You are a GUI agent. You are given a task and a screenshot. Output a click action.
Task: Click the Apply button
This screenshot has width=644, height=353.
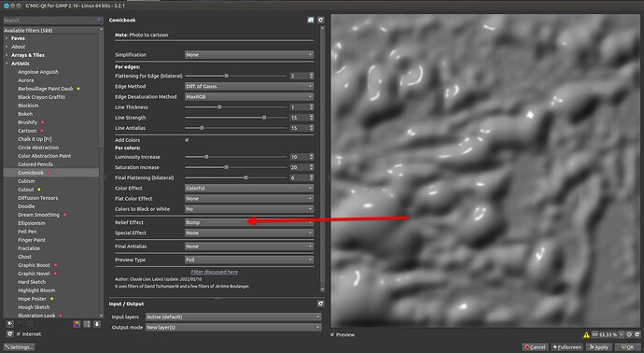click(x=599, y=347)
